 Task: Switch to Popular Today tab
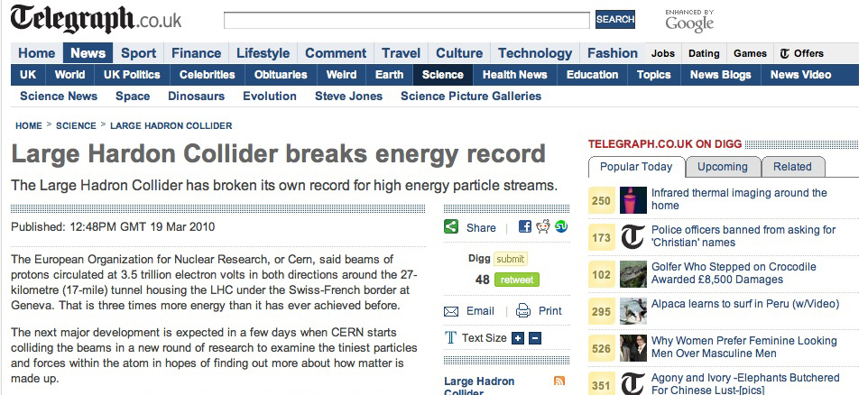(636, 167)
